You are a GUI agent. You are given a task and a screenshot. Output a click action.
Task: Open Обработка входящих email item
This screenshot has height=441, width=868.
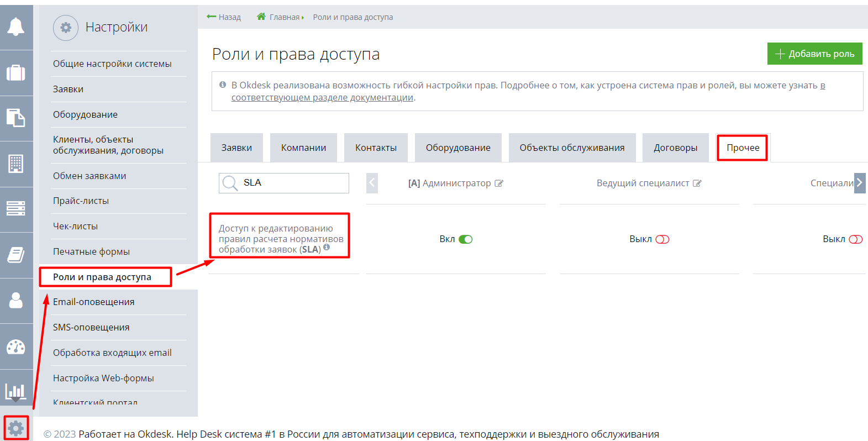(112, 353)
